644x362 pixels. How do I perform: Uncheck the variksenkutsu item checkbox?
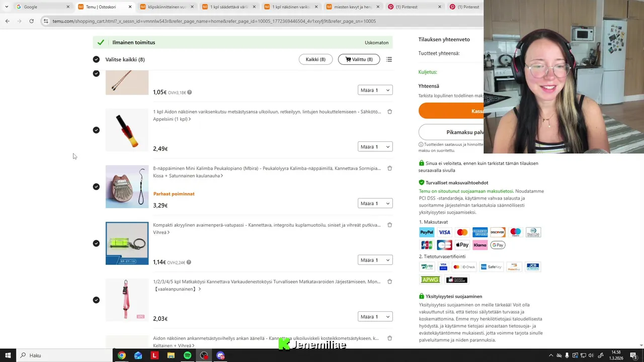pos(96,130)
